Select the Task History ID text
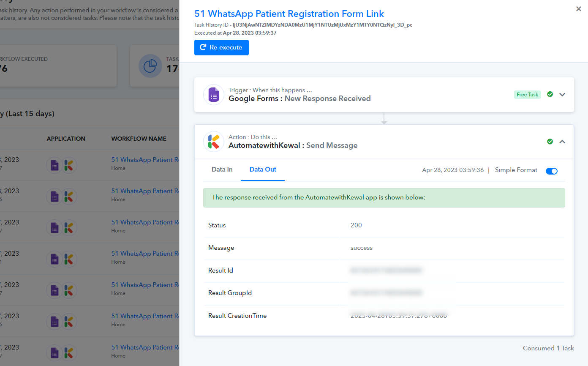Viewport: 588px width, 366px height. tap(303, 25)
